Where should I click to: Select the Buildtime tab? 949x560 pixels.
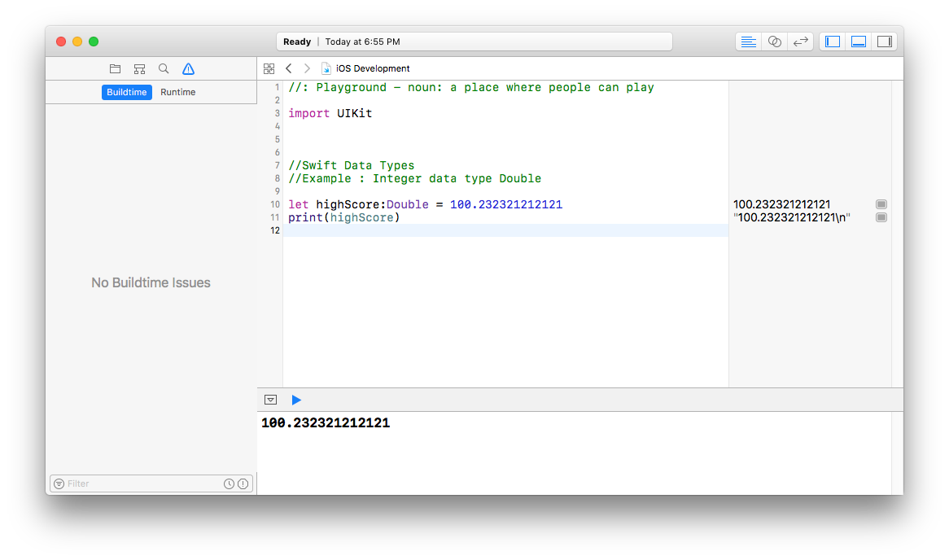126,92
